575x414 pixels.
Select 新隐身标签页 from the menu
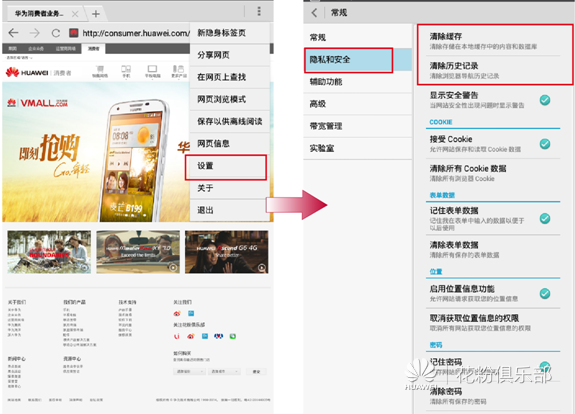click(230, 33)
